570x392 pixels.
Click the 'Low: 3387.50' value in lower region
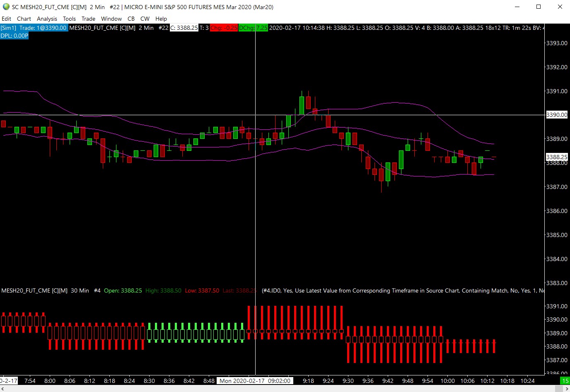click(202, 290)
